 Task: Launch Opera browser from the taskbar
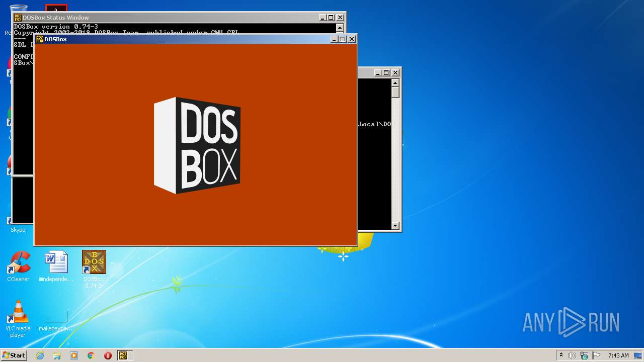(108, 355)
